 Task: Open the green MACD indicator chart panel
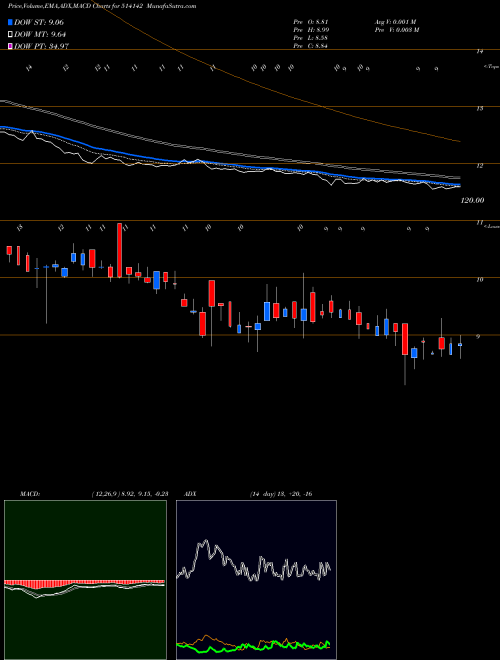(85, 580)
